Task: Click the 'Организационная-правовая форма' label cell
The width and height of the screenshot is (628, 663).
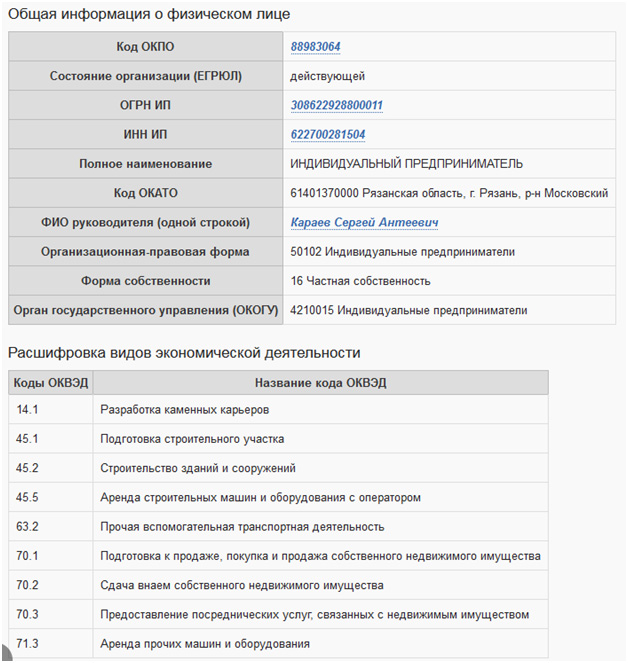Action: click(146, 251)
